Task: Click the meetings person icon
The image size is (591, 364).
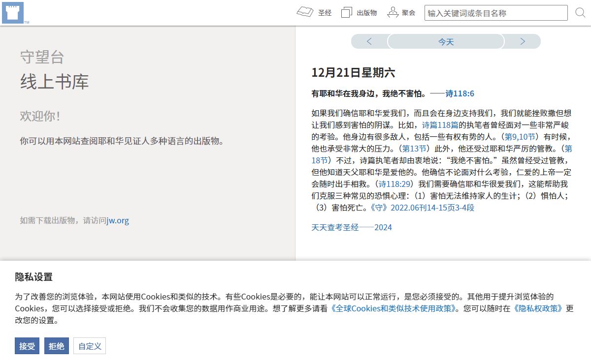Action: click(393, 12)
